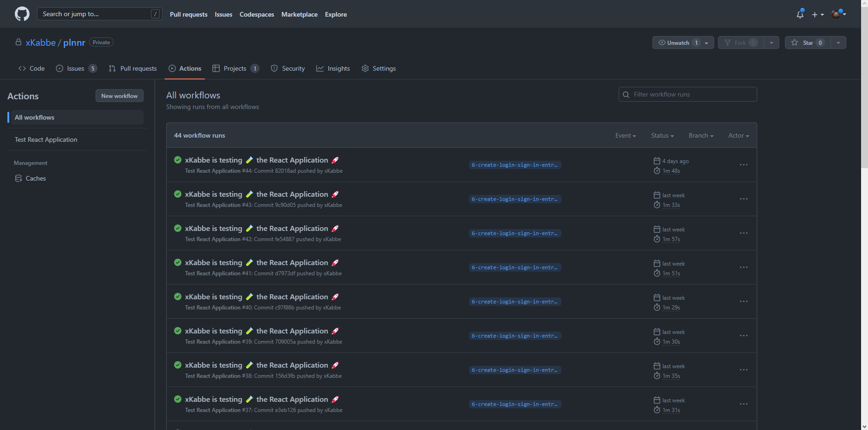
Task: Open the xKabbe owner link
Action: coord(41,42)
